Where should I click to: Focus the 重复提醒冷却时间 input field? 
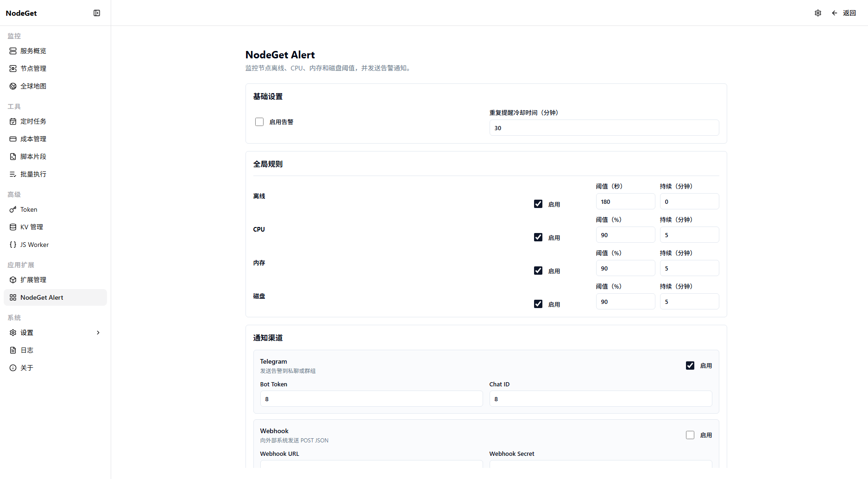604,128
